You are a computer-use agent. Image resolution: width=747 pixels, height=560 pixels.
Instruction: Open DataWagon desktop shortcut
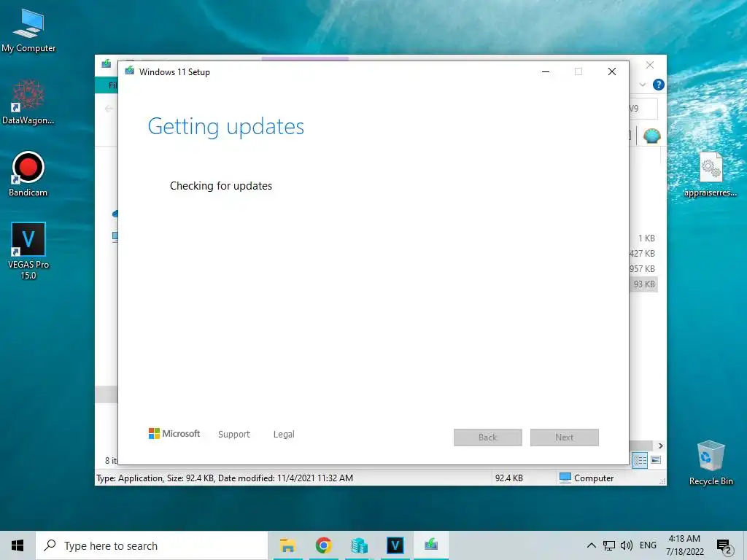point(28,102)
